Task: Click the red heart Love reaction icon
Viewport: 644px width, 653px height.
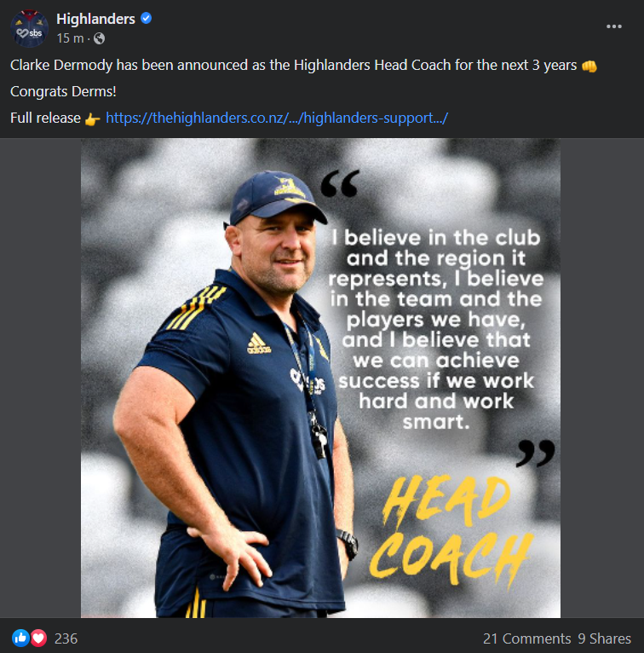Action: 38,638
